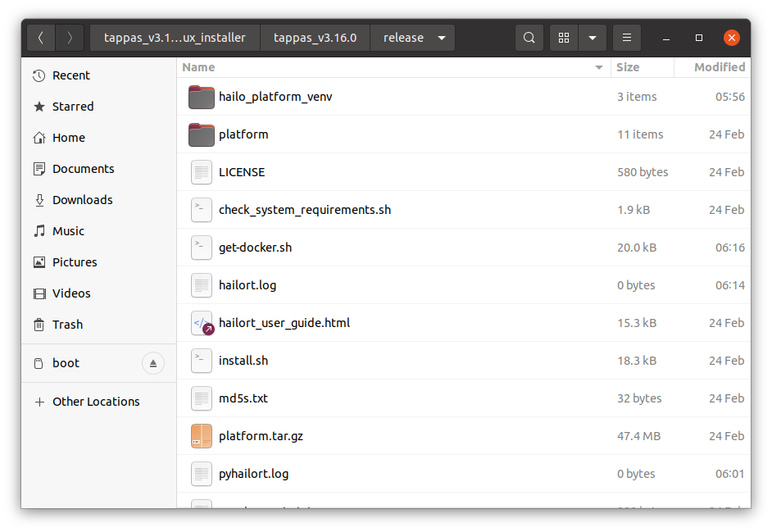
Task: Select the platform.tar.gz archive icon
Action: (201, 436)
